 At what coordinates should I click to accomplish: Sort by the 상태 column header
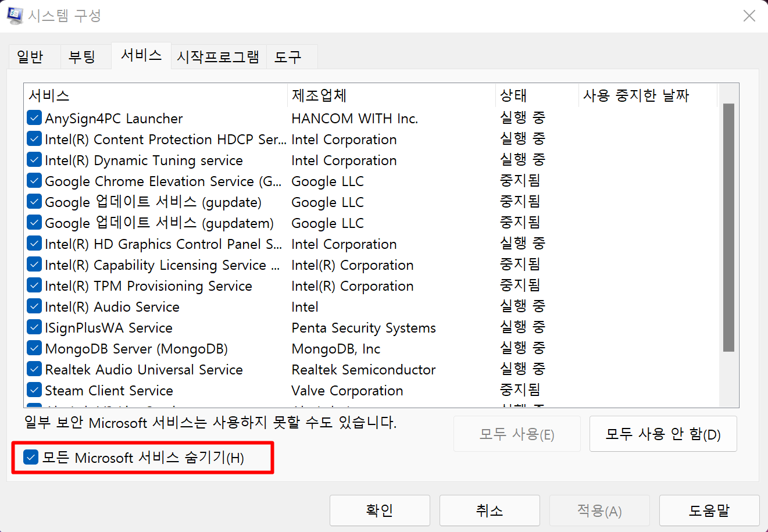point(538,95)
